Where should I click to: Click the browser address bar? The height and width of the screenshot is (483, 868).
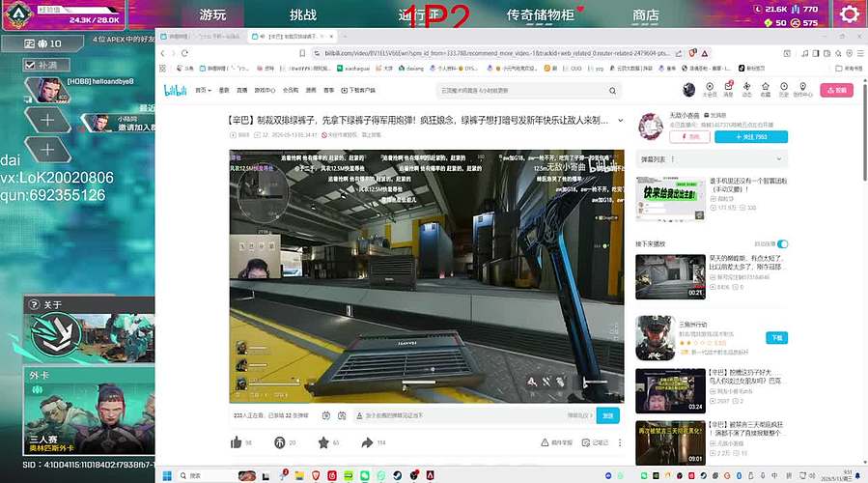click(496, 53)
